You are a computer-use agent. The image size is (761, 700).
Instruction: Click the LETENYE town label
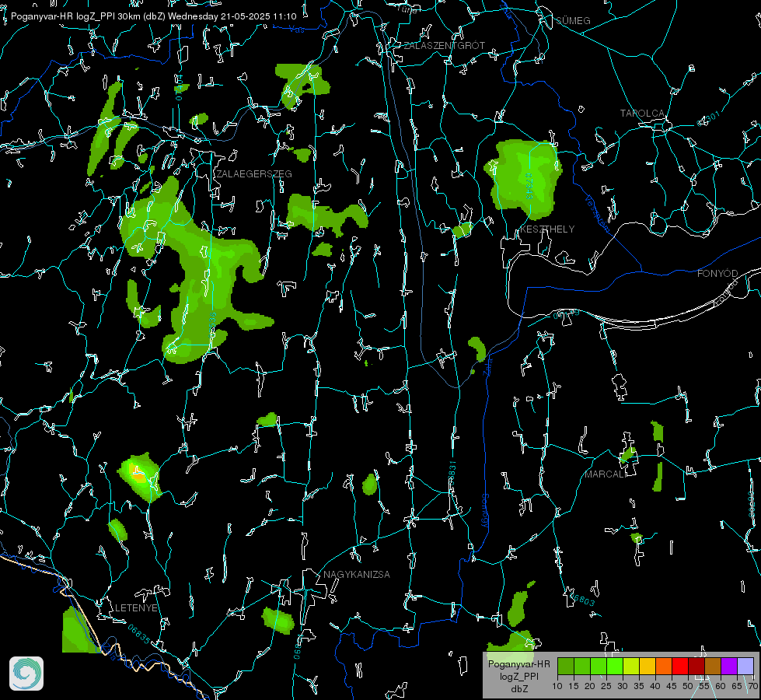(136, 607)
